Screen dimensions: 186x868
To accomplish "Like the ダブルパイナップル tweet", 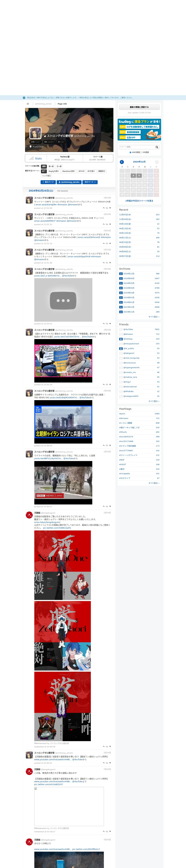I will click(x=110, y=208).
